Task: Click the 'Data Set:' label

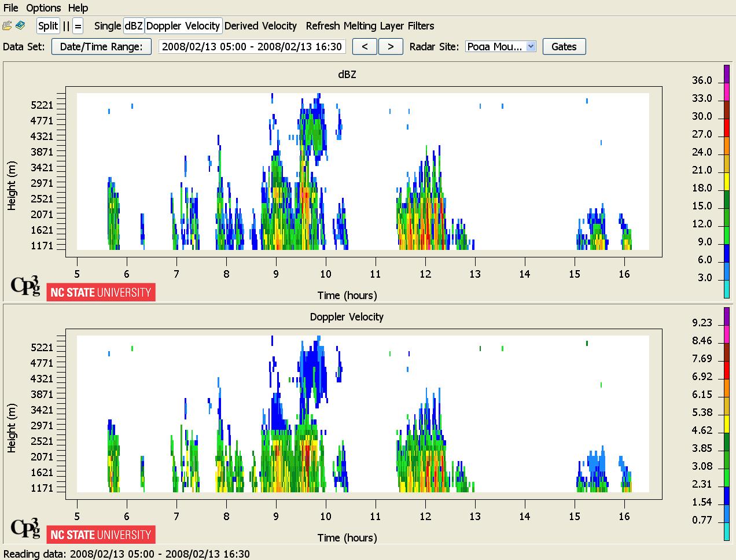Action: [24, 47]
